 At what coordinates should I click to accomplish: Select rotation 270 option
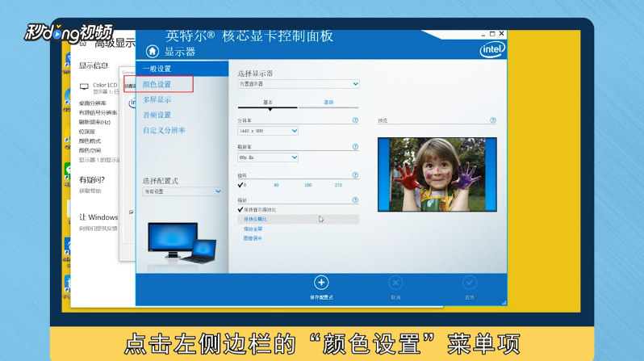coord(338,185)
